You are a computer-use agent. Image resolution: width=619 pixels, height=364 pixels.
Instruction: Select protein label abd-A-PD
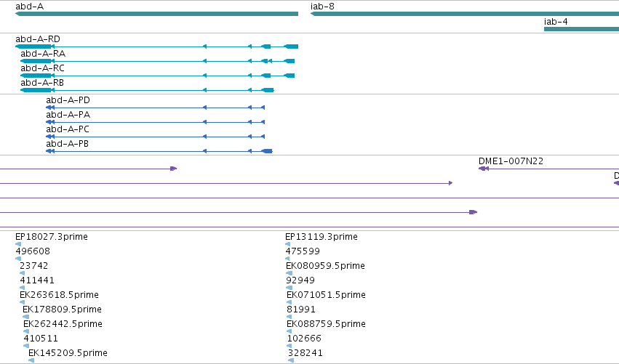[x=68, y=100]
